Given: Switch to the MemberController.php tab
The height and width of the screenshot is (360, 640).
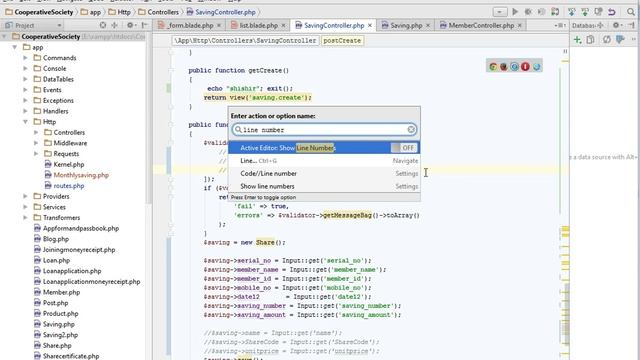Looking at the screenshot, I should (481, 25).
